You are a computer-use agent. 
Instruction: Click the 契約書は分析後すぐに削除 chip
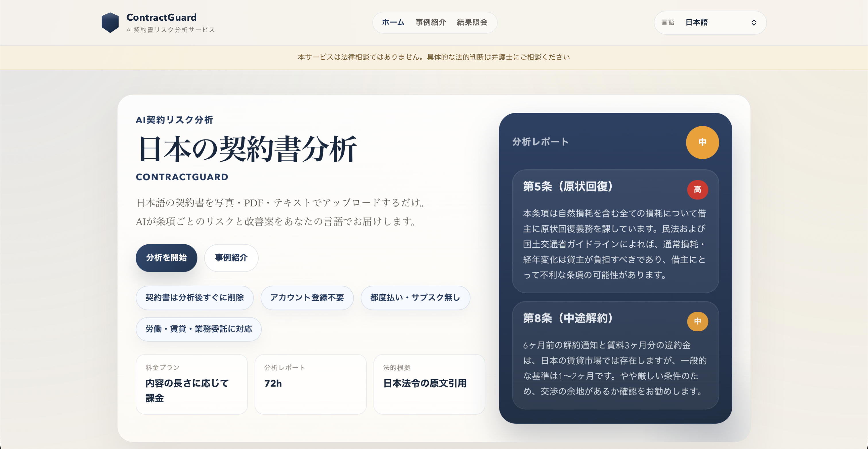point(194,298)
